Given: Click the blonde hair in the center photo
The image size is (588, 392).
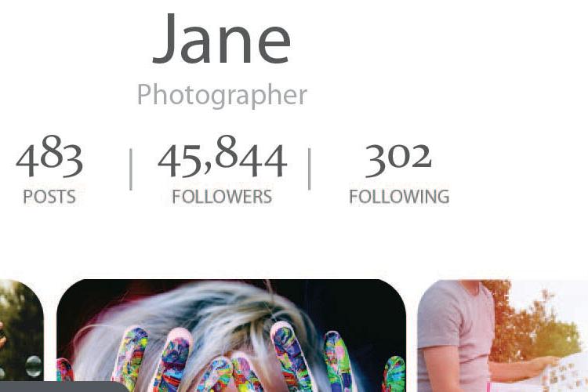Looking at the screenshot, I should 210,311.
